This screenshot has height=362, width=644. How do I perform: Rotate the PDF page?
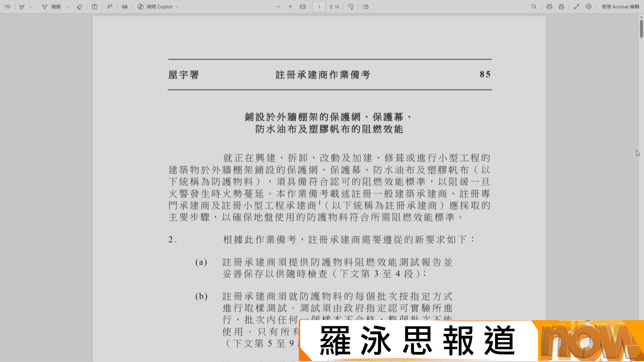point(351,7)
